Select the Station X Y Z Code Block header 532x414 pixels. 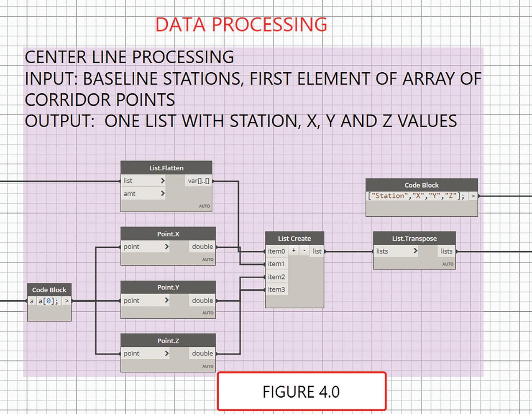[x=422, y=185]
